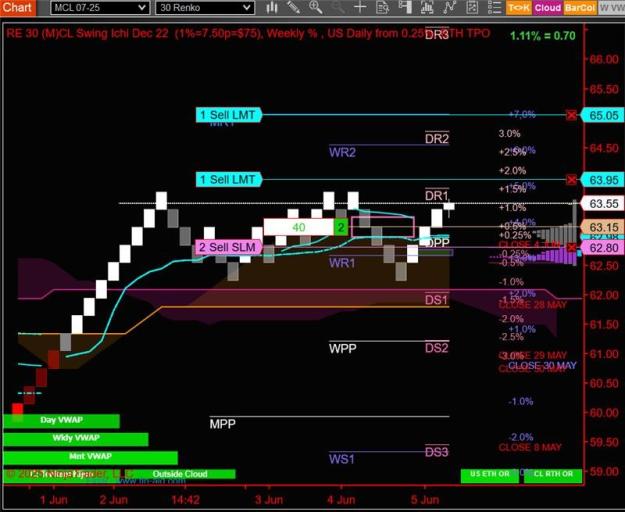The height and width of the screenshot is (512, 625).
Task: Open the MCL 07-25 instrument dropdown
Action: coord(100,8)
